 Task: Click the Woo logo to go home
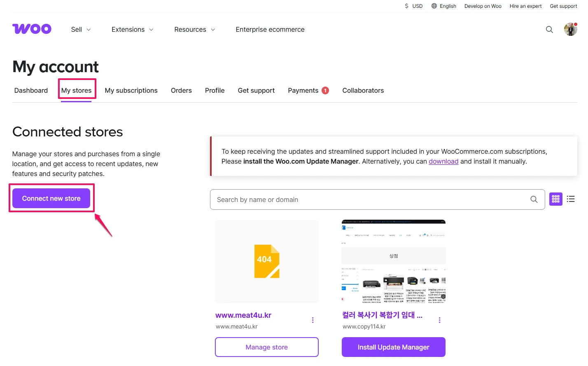tap(32, 29)
